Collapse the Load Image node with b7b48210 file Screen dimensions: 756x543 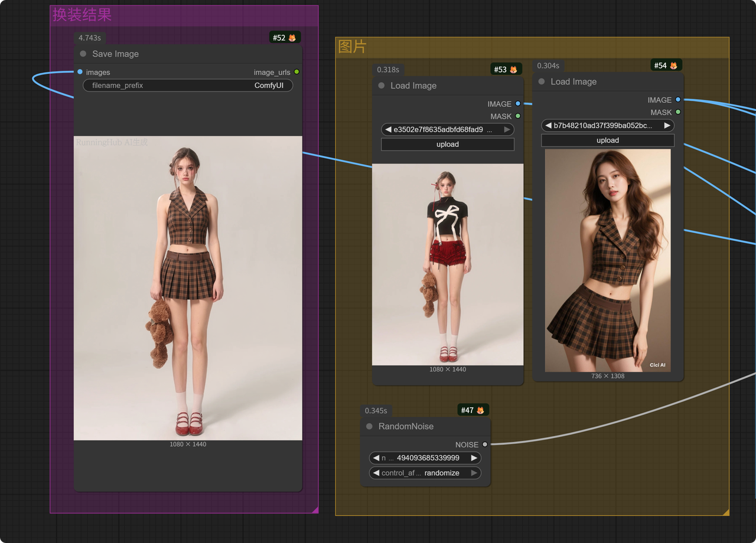click(542, 81)
